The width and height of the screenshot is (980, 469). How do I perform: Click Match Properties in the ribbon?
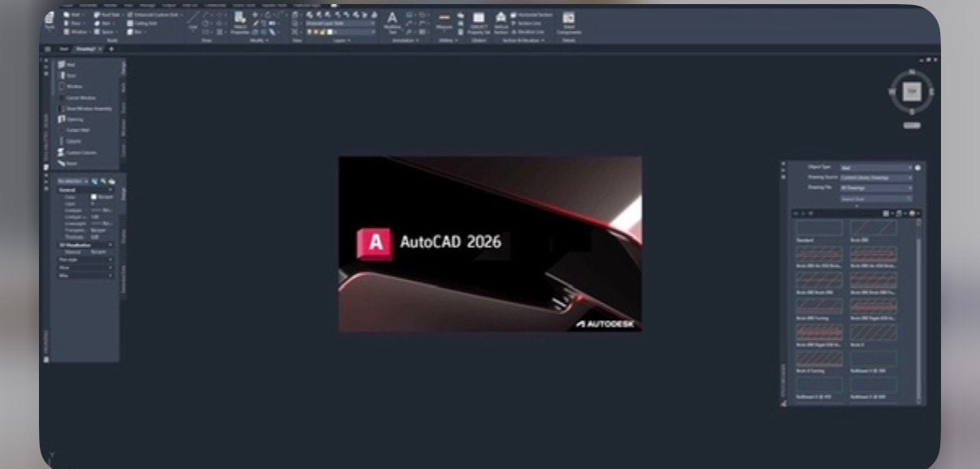240,22
